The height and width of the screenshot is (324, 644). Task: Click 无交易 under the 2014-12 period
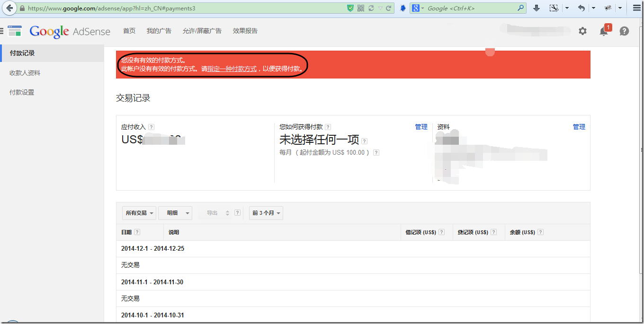click(130, 265)
